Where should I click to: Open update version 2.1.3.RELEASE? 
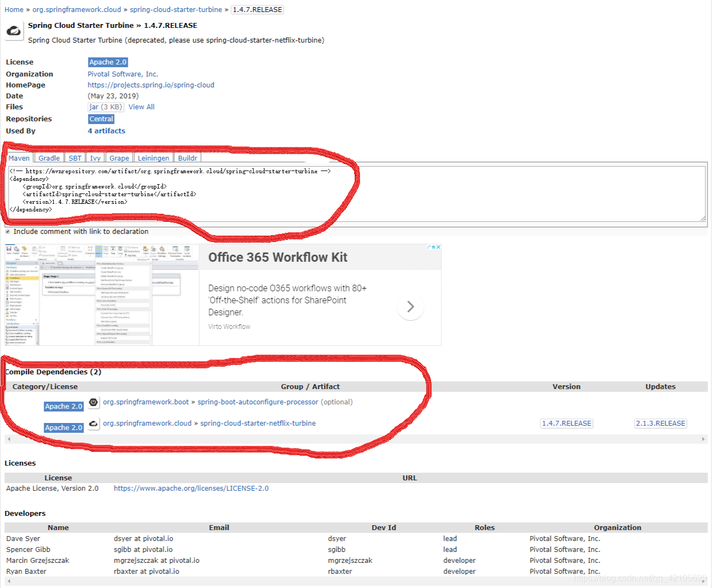point(661,423)
